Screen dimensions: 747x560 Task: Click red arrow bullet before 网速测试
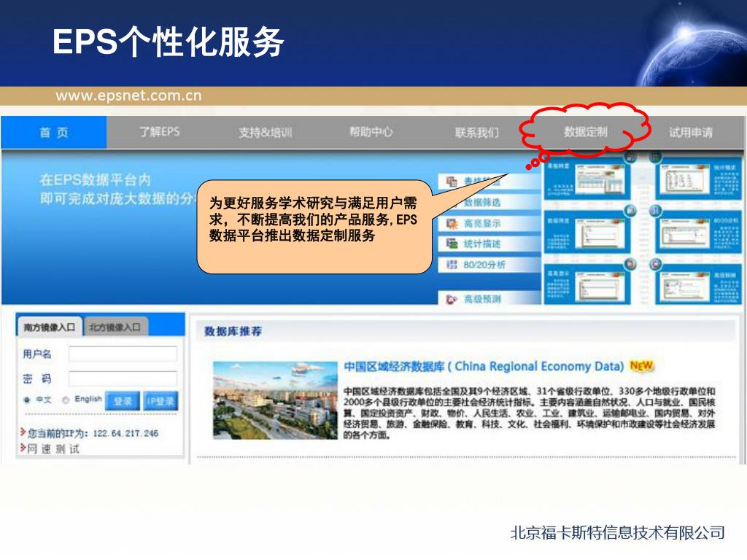(23, 448)
